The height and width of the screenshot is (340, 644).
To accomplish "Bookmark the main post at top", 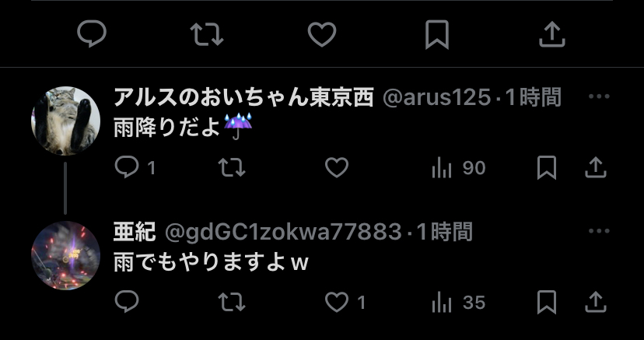I will click(x=437, y=34).
